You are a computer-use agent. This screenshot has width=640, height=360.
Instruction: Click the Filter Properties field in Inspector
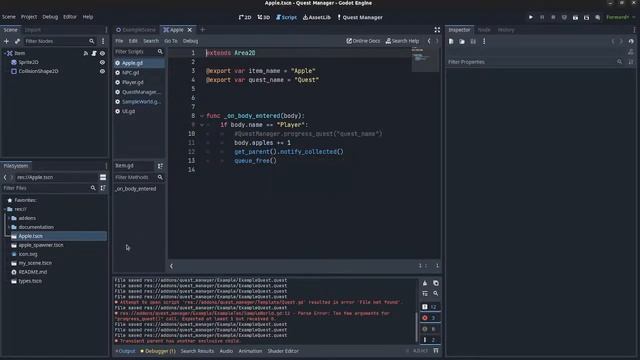[535, 62]
